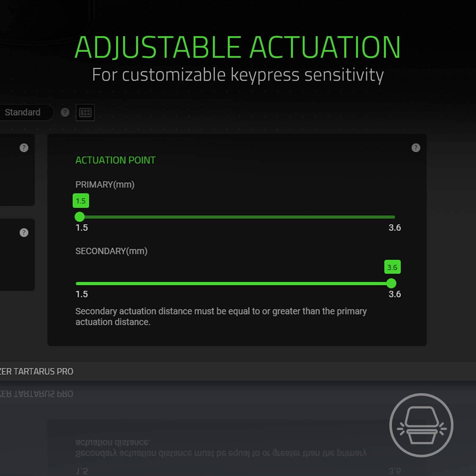Viewport: 476px width, 476px height.
Task: Click the 3.6 maximum label under Primary slider
Action: (x=394, y=228)
